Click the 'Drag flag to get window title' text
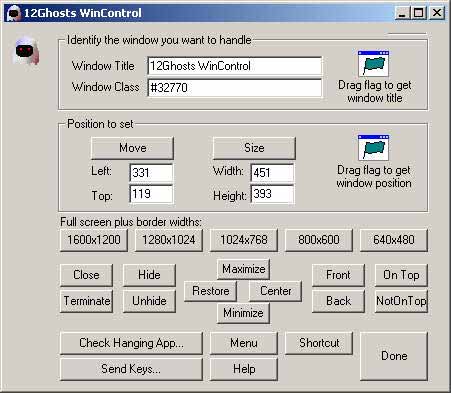The image size is (451, 393). coord(374,92)
